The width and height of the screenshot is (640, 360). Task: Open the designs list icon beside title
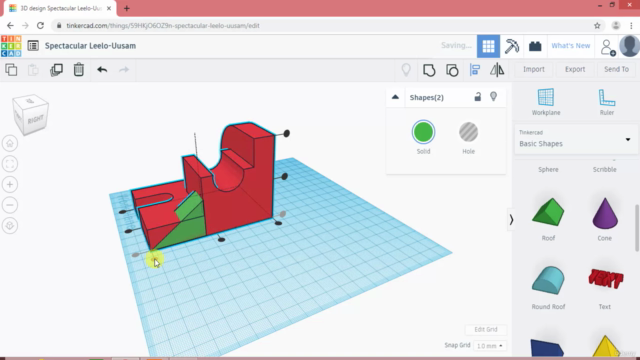pyautogui.click(x=33, y=46)
